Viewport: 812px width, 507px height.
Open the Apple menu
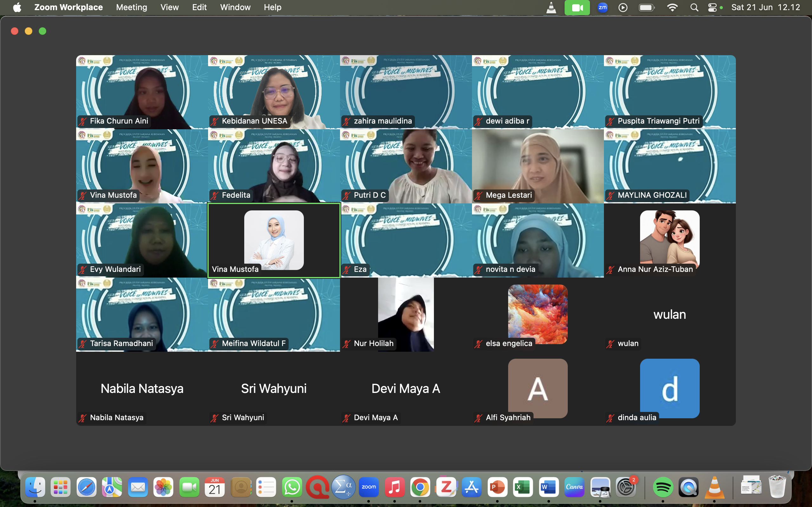[17, 7]
